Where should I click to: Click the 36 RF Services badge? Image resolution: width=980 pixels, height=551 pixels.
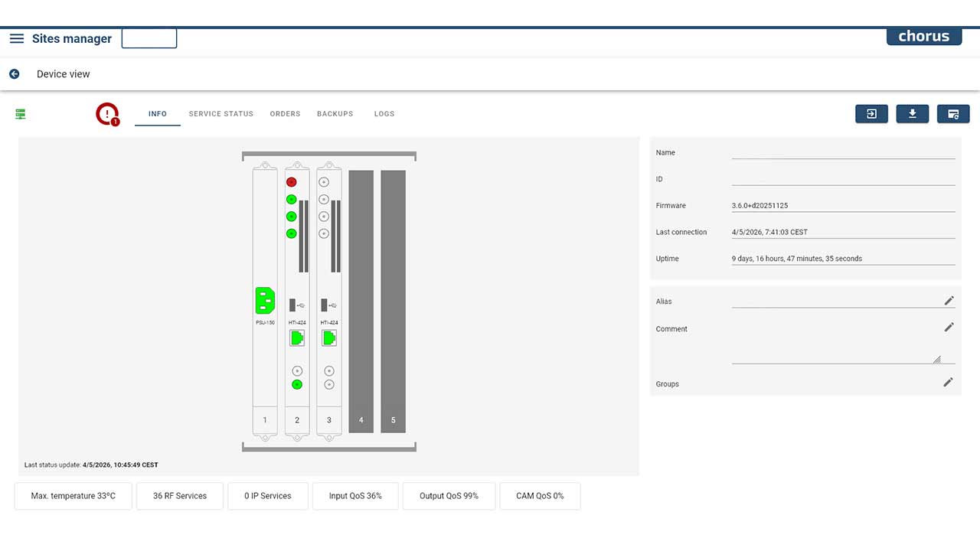click(x=180, y=496)
